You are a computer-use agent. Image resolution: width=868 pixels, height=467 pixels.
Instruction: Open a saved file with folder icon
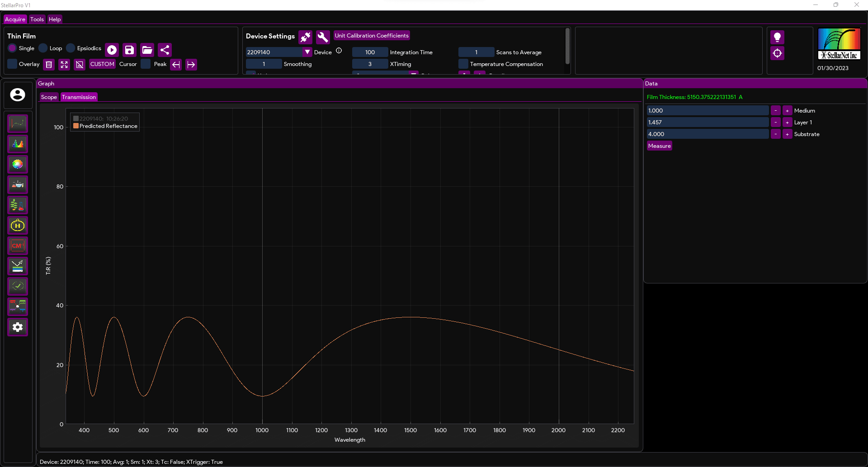(x=147, y=50)
